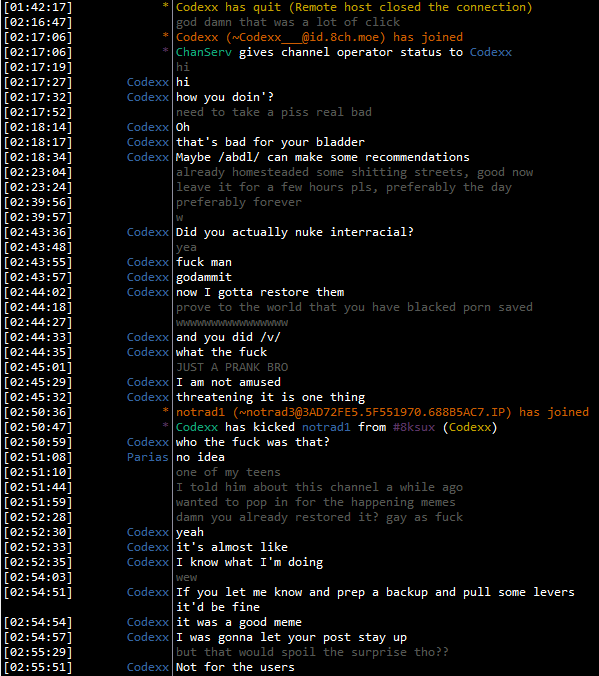Click the host mask ~Codexx___@id.8ch.moe
This screenshot has height=676, width=599.
tap(306, 37)
